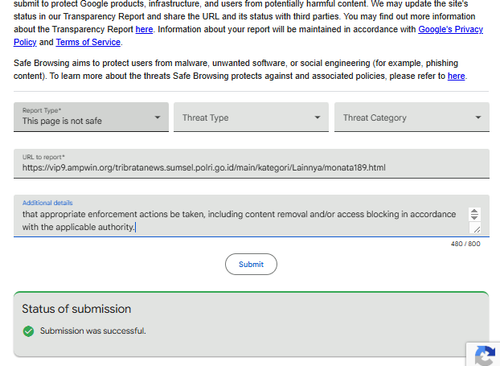Click the URL to report field
The image size is (500, 366).
click(x=251, y=164)
